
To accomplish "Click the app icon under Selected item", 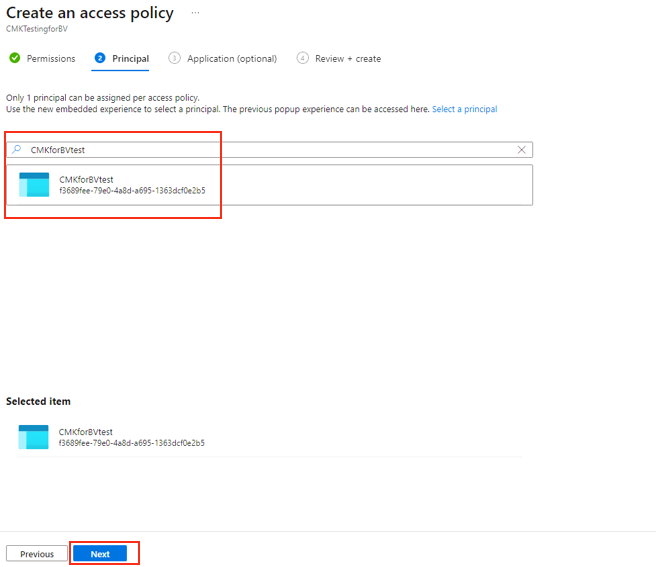I will pos(34,436).
